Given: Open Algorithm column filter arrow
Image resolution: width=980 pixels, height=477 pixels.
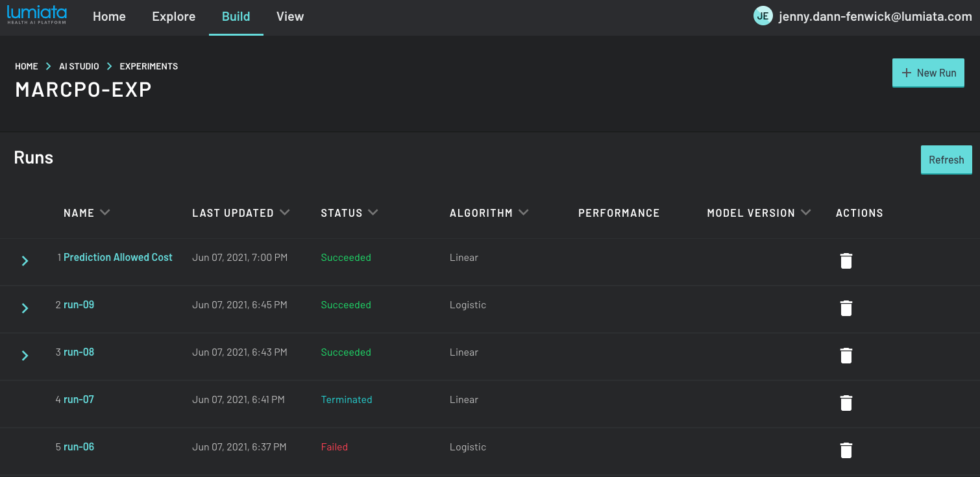Looking at the screenshot, I should coord(523,212).
